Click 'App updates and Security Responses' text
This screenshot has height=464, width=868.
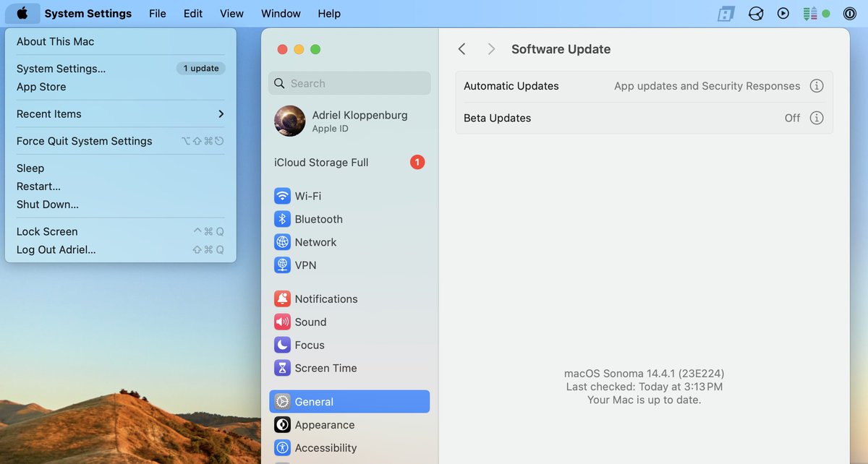coord(707,86)
